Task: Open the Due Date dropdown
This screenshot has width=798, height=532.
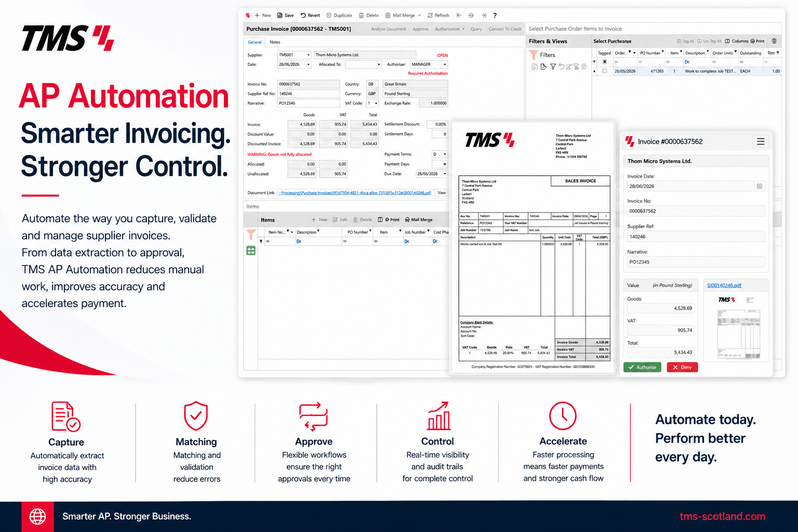Action: 445,174
